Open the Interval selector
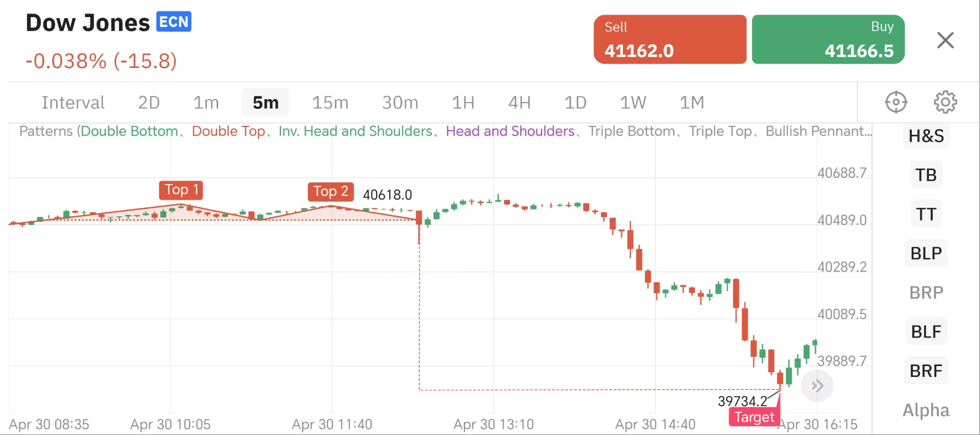980x435 pixels. coord(73,103)
